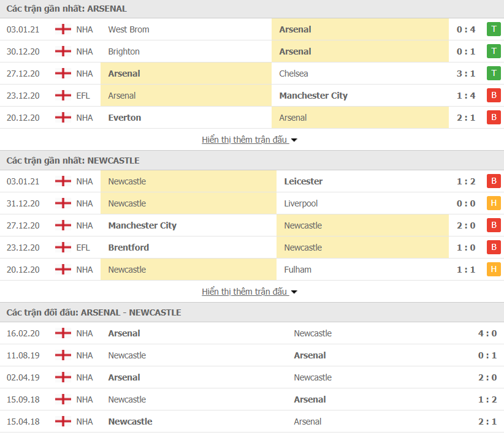Screen dimensions: 504x435
Task: Click the England flag beside Brighton match
Action: [x=63, y=51]
